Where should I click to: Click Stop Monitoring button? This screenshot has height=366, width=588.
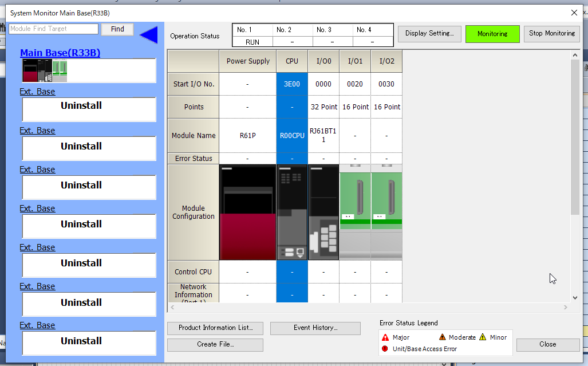pos(551,33)
